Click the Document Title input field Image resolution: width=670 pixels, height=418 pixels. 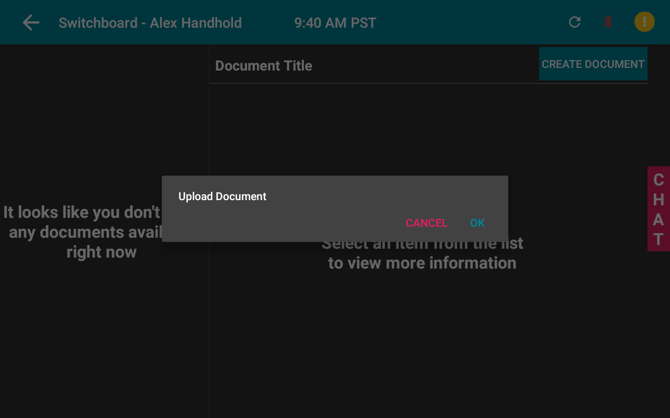[374, 66]
